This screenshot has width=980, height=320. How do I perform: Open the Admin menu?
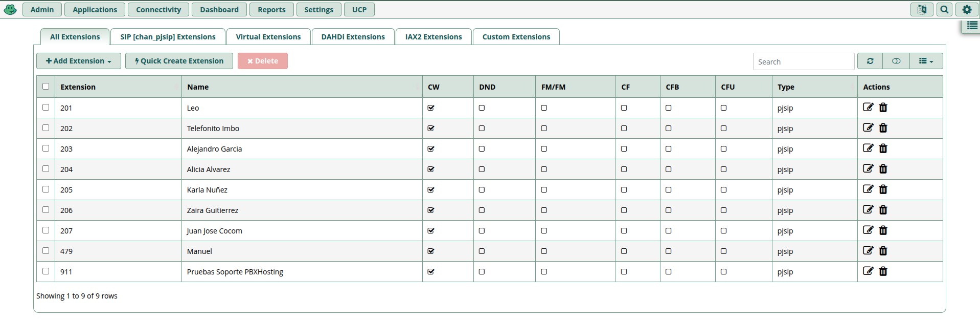(42, 9)
